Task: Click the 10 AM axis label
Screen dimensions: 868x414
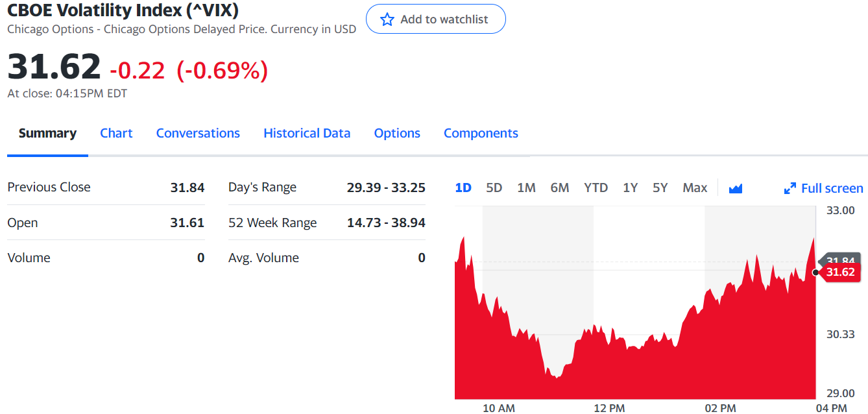Action: click(499, 408)
